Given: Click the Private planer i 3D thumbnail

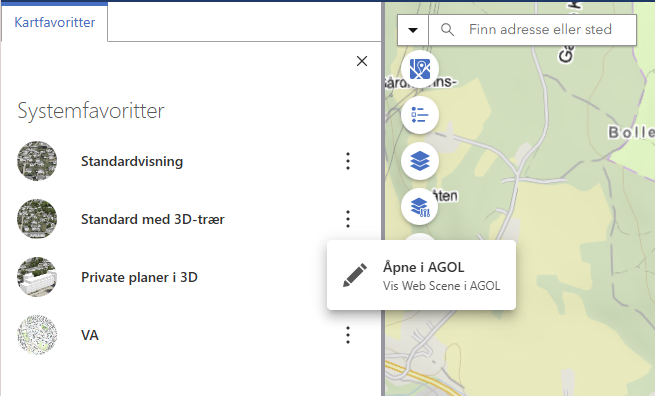Looking at the screenshot, I should (37, 277).
